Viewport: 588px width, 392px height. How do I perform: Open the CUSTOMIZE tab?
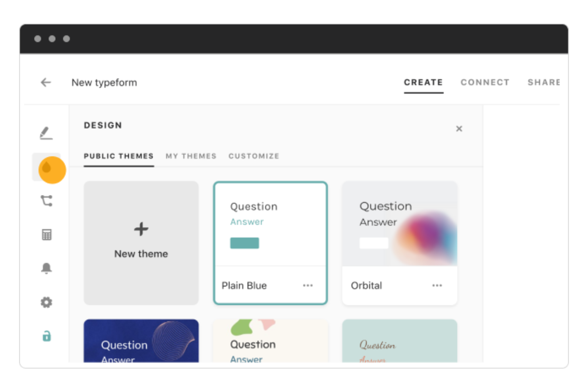pyautogui.click(x=253, y=156)
